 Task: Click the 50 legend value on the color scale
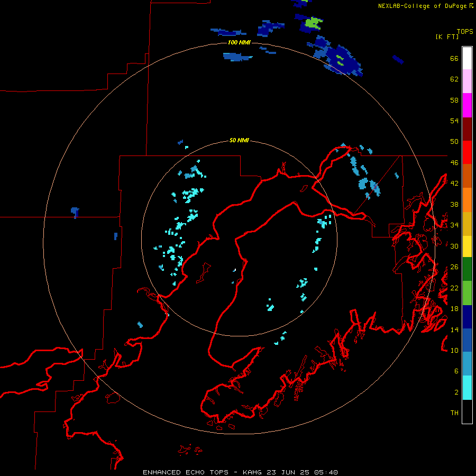(454, 142)
